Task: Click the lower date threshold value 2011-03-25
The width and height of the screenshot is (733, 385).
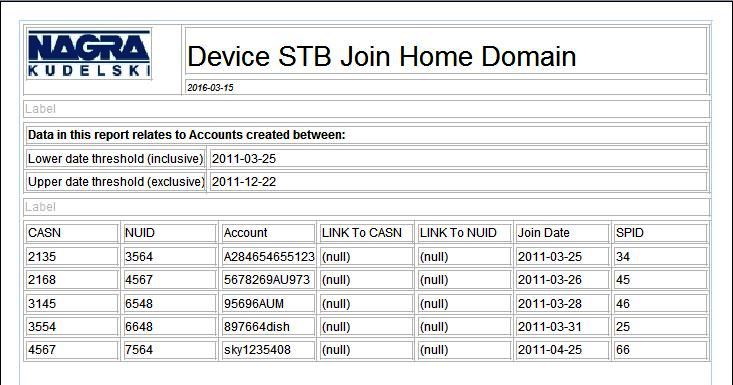Action: tap(244, 159)
